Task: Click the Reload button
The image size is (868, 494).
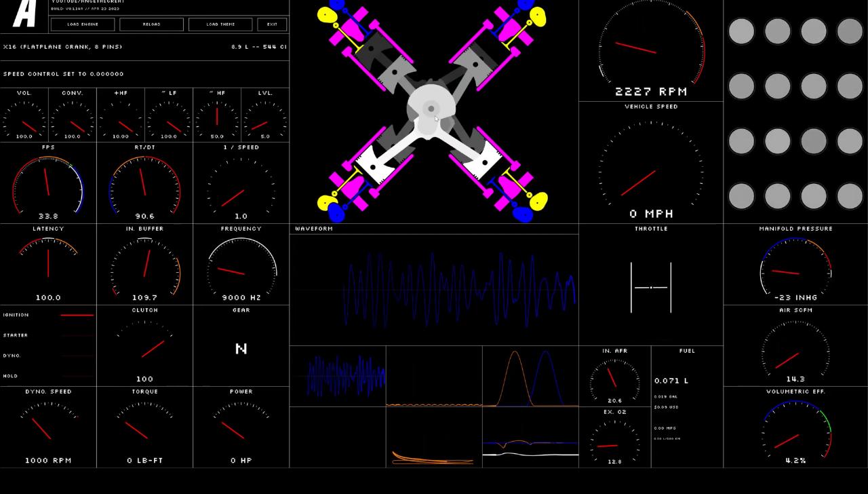Action: (x=152, y=24)
